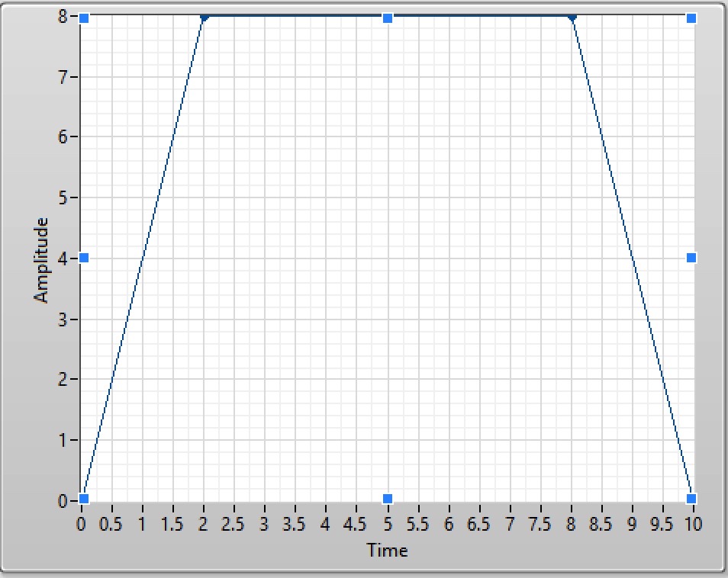Click the Time axis tick label 0.5

(111, 524)
